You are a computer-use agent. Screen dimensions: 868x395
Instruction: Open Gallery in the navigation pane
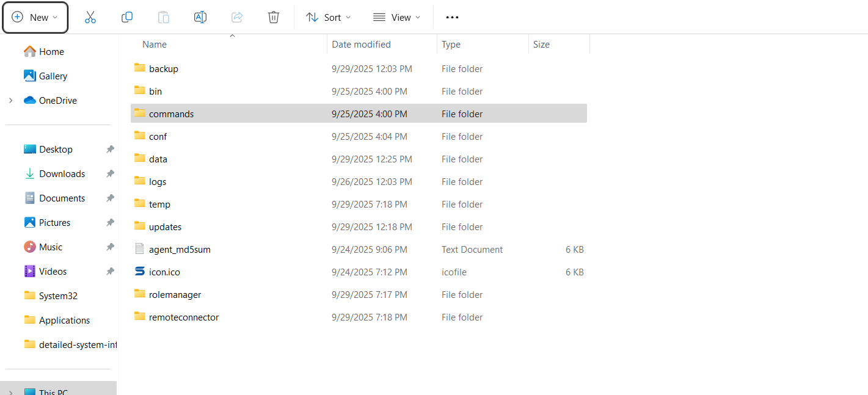click(53, 76)
